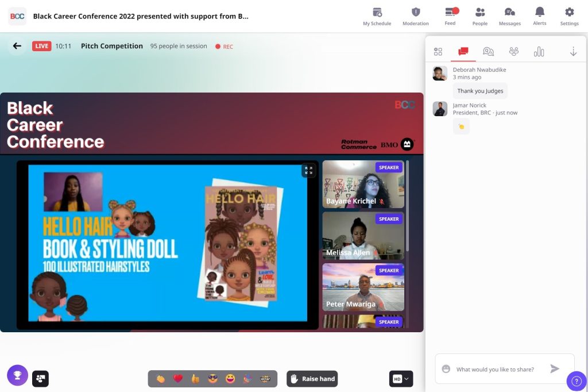This screenshot has height=392, width=588.
Task: Select the Chat tab in the side panel
Action: 463,51
